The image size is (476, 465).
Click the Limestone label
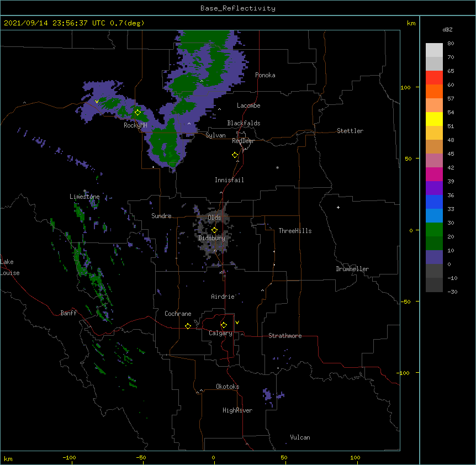[84, 197]
